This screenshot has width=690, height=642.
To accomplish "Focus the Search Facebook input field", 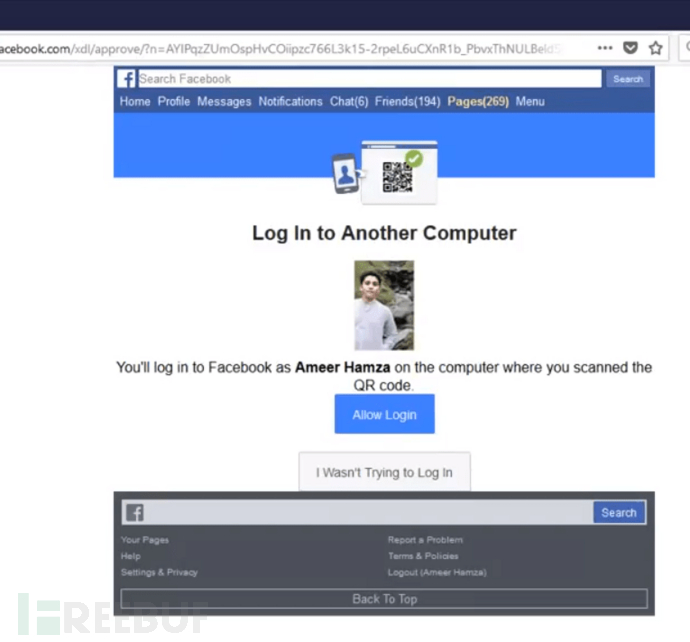I will tap(368, 79).
